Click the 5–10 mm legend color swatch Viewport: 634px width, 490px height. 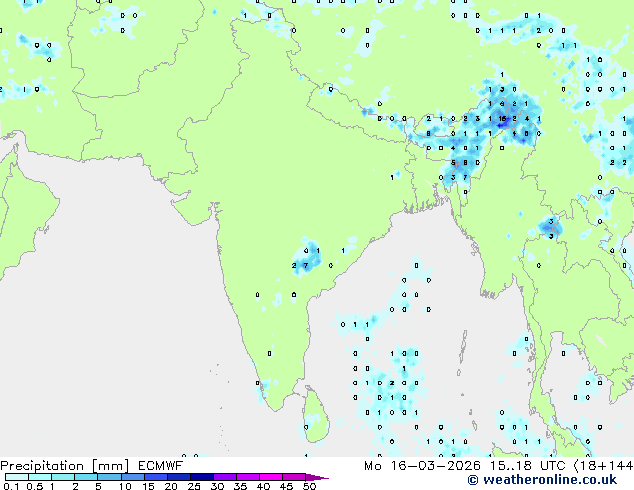[x=109, y=477]
